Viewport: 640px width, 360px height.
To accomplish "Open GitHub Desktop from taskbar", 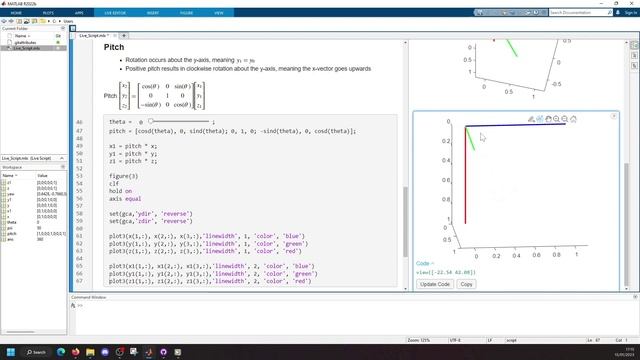I will (x=163, y=352).
